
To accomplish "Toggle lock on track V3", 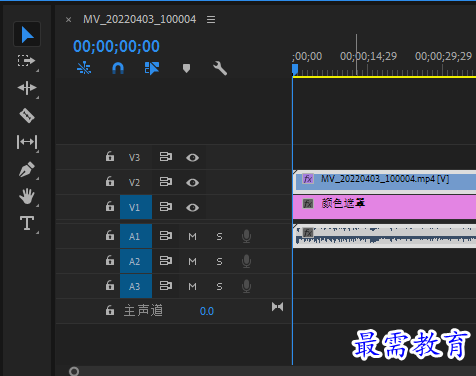I will (x=110, y=156).
